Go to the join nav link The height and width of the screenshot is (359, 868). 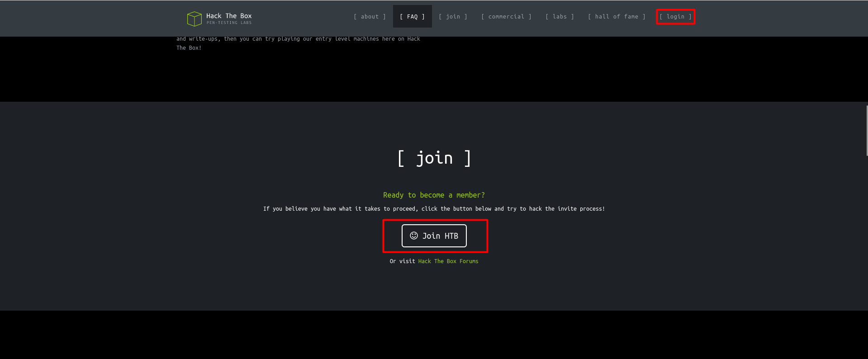click(453, 17)
